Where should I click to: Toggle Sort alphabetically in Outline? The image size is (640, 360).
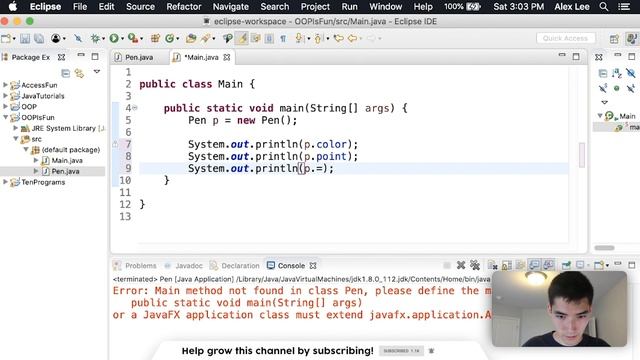click(x=616, y=73)
